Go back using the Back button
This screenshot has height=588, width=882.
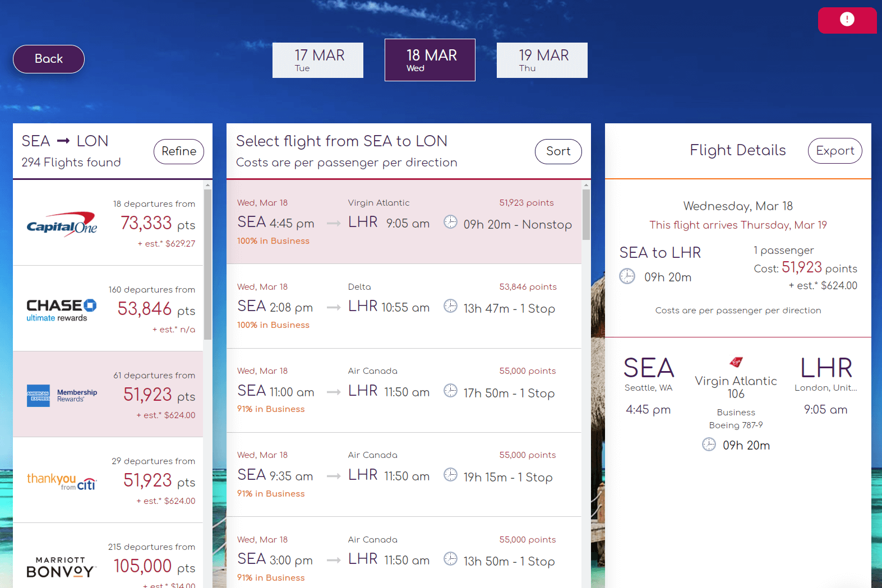tap(49, 59)
